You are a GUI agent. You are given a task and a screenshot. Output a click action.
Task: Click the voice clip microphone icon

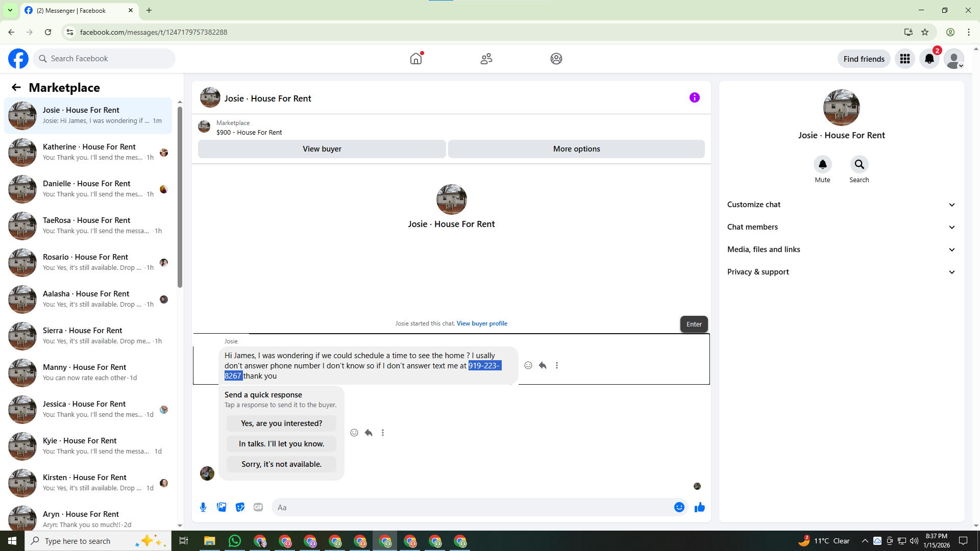pyautogui.click(x=203, y=507)
